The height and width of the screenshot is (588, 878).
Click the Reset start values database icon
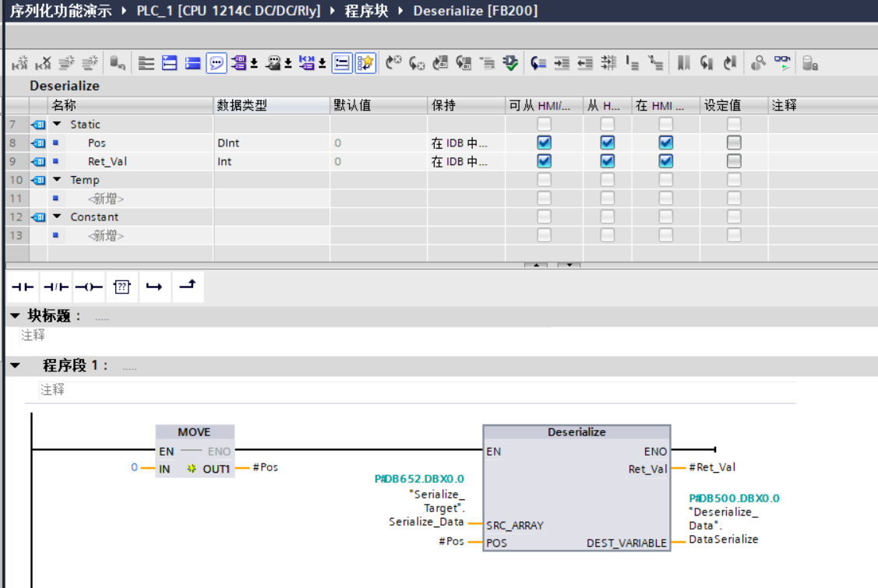click(117, 63)
